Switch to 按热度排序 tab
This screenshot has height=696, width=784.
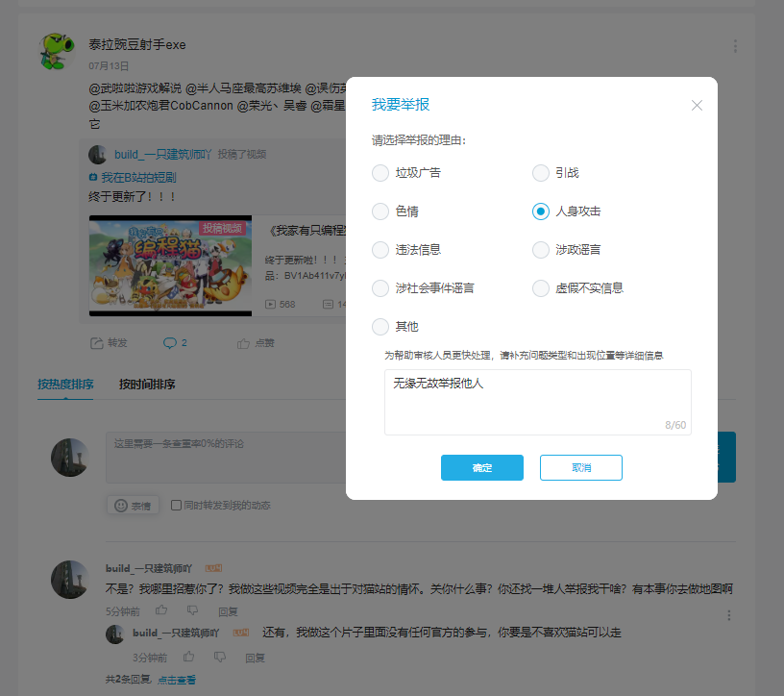point(65,385)
